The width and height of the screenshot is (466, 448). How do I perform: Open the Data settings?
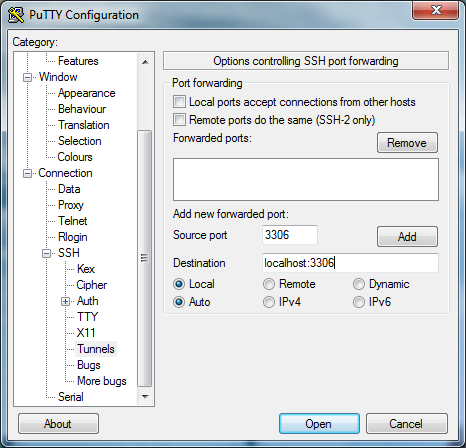click(69, 189)
